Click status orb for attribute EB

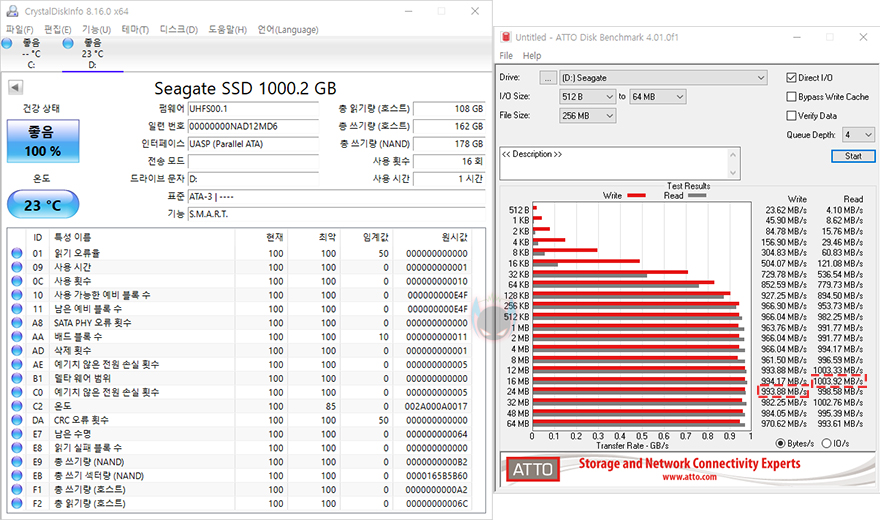click(x=17, y=476)
